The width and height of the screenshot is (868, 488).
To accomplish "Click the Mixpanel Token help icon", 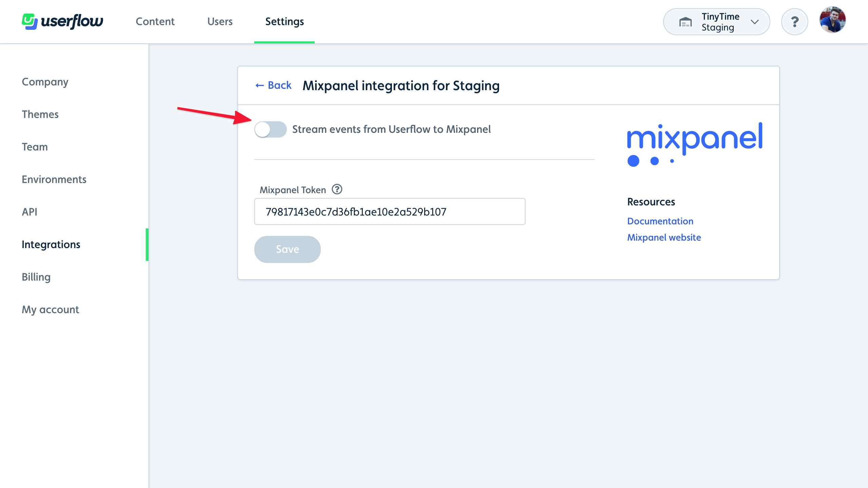I will [x=337, y=189].
